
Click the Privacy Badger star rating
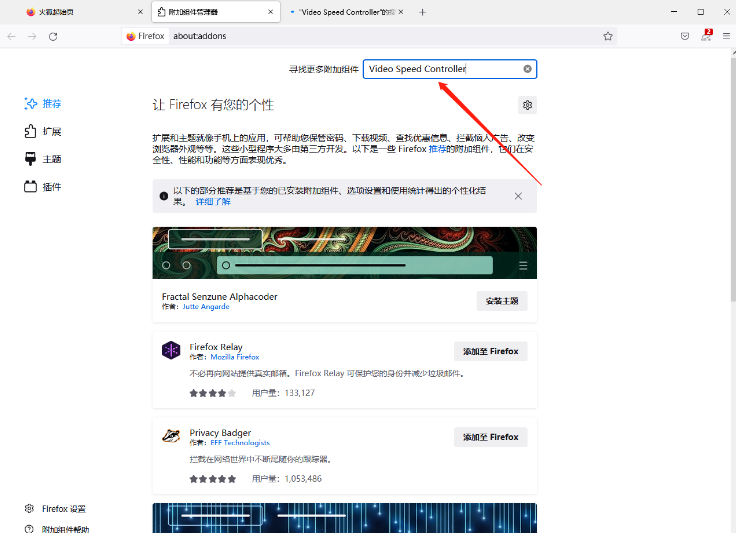point(213,479)
